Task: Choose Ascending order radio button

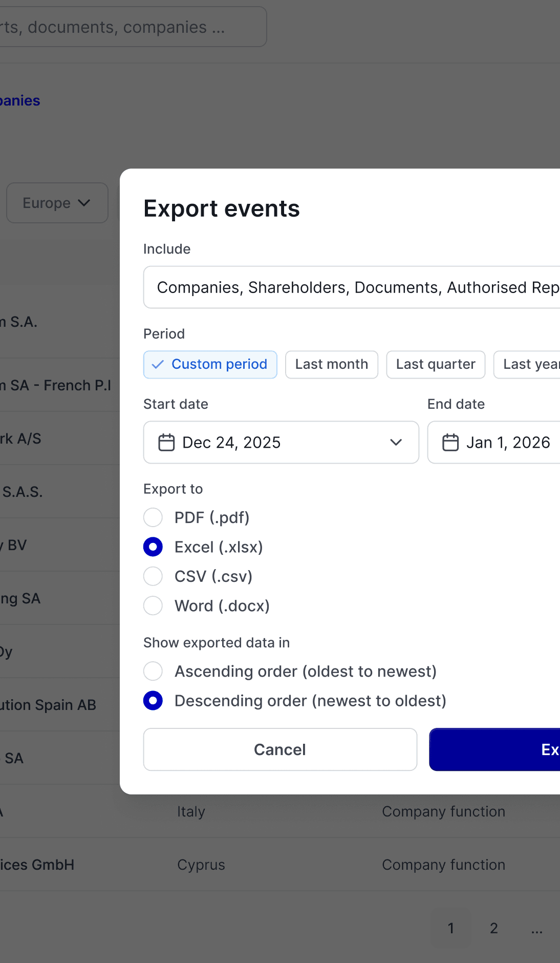Action: click(x=153, y=671)
